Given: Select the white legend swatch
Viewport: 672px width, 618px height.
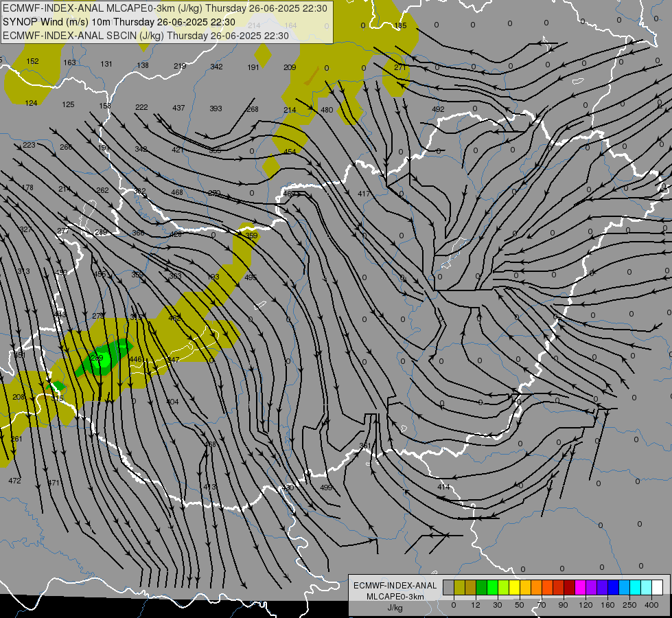Looking at the screenshot, I should coord(658,588).
